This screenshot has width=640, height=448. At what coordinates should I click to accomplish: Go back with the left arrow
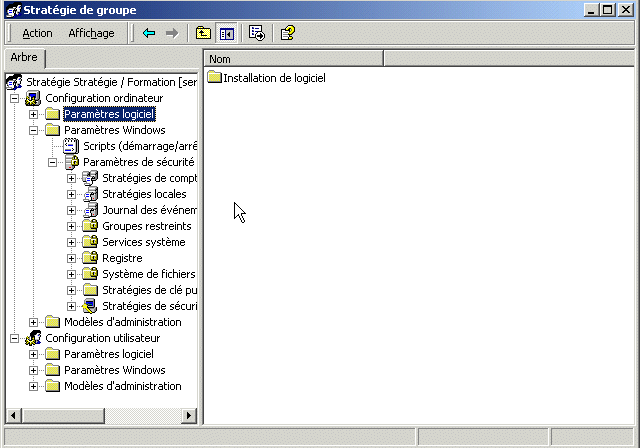(149, 33)
